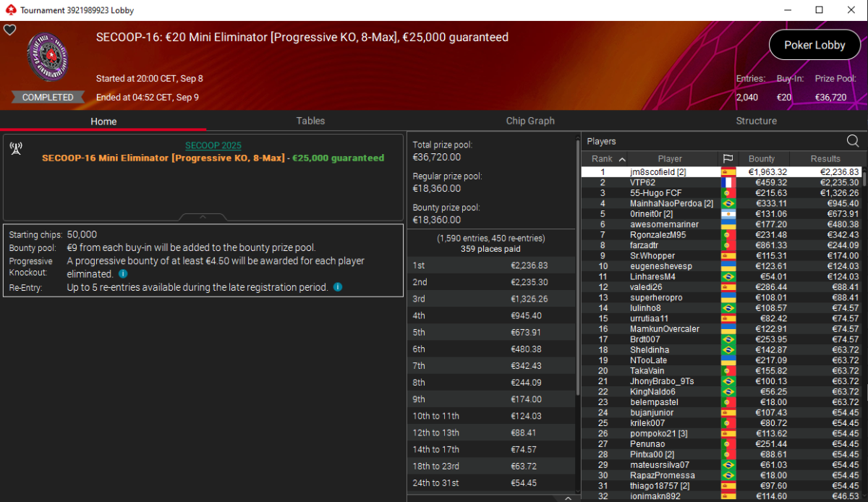The height and width of the screenshot is (502, 868).
Task: Click Argentina flag next to 0rineit0r
Action: tap(728, 214)
